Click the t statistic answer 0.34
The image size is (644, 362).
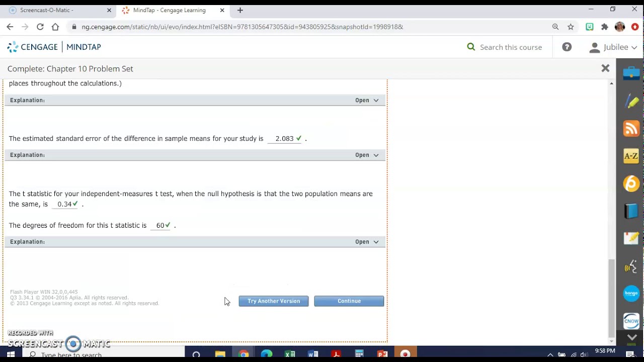[x=65, y=204]
